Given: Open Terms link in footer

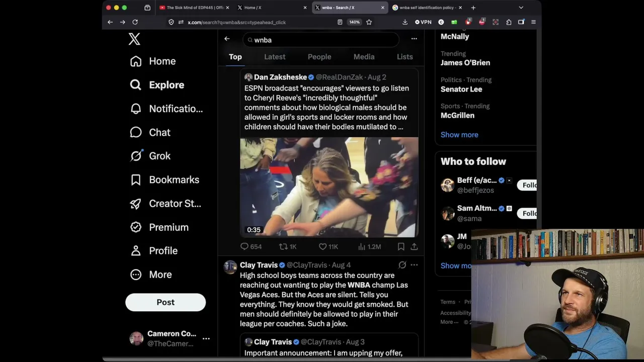Looking at the screenshot, I should tap(448, 302).
